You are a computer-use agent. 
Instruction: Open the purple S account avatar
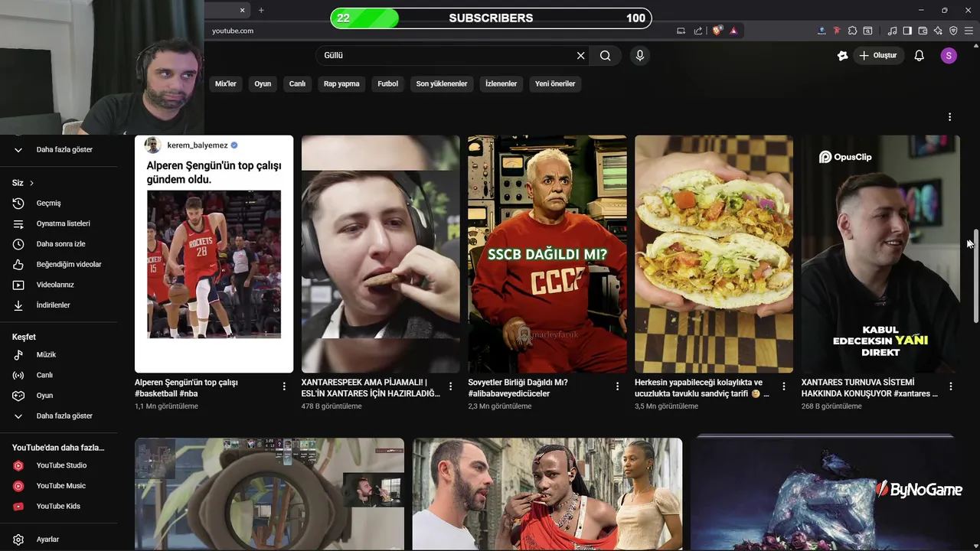point(949,55)
